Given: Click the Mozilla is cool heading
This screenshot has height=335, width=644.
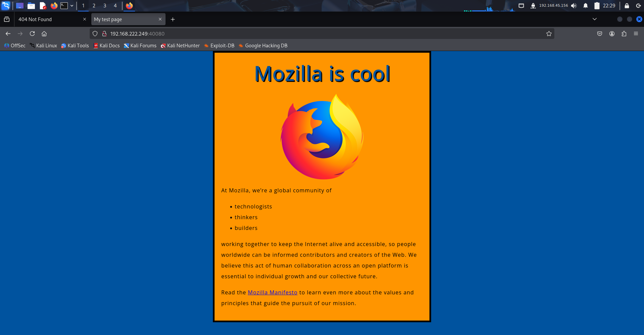Looking at the screenshot, I should coord(322,74).
